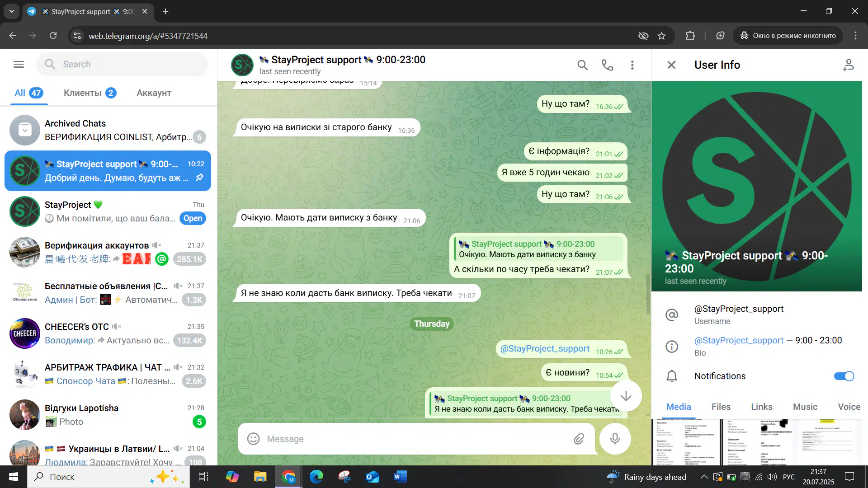Click Open button on StayProject chat

coord(193,218)
